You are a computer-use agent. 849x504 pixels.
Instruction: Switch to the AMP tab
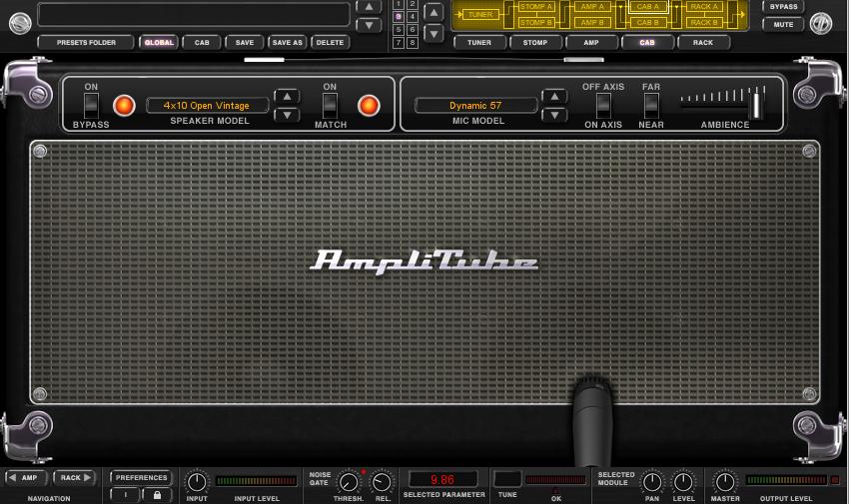[591, 43]
